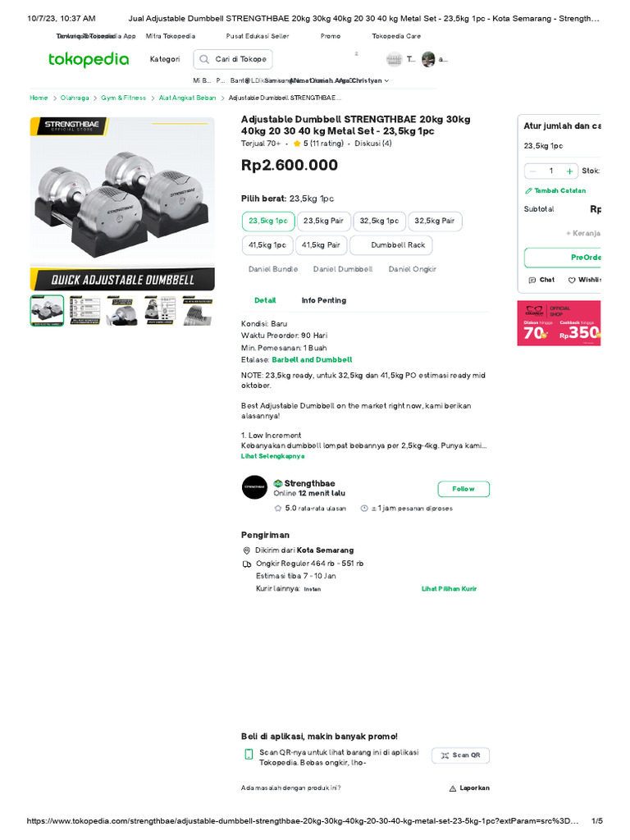Click the plus quantity icon
Viewport: 630px width, 840px height.
(569, 171)
